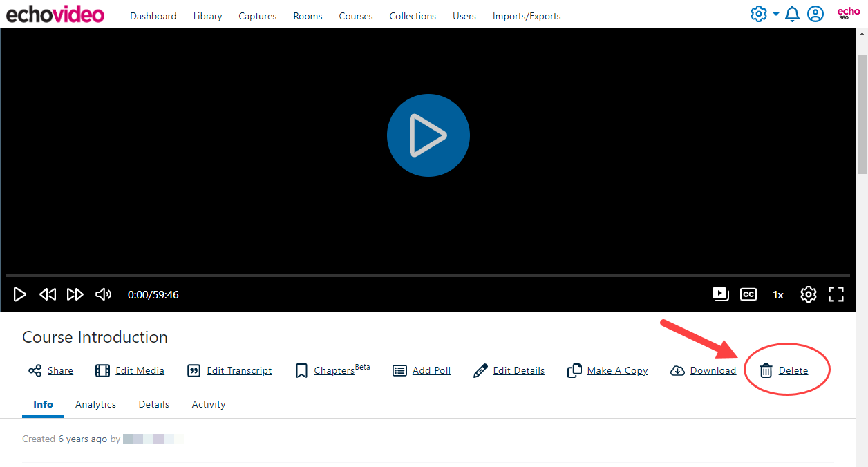This screenshot has width=868, height=467.
Task: Open the sources layout icon in the player
Action: click(x=721, y=294)
